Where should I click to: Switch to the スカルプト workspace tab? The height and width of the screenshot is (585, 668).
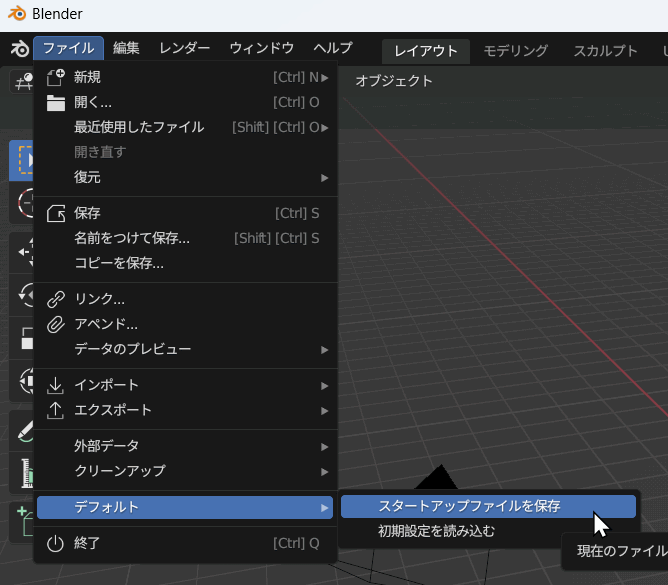605,51
